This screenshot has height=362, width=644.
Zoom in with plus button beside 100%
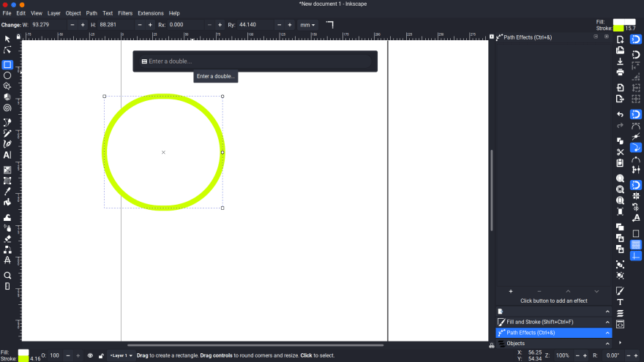[585, 356]
